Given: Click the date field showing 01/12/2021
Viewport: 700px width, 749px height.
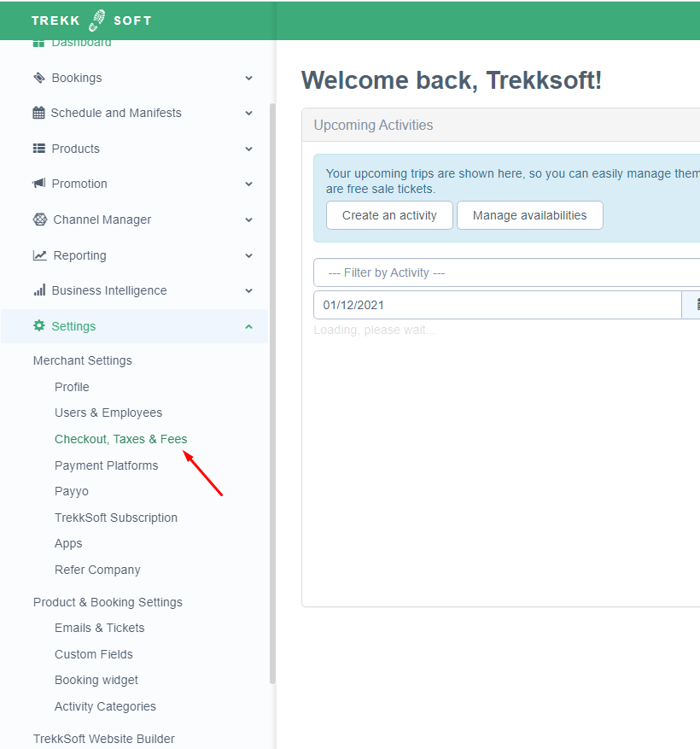Looking at the screenshot, I should pyautogui.click(x=497, y=305).
